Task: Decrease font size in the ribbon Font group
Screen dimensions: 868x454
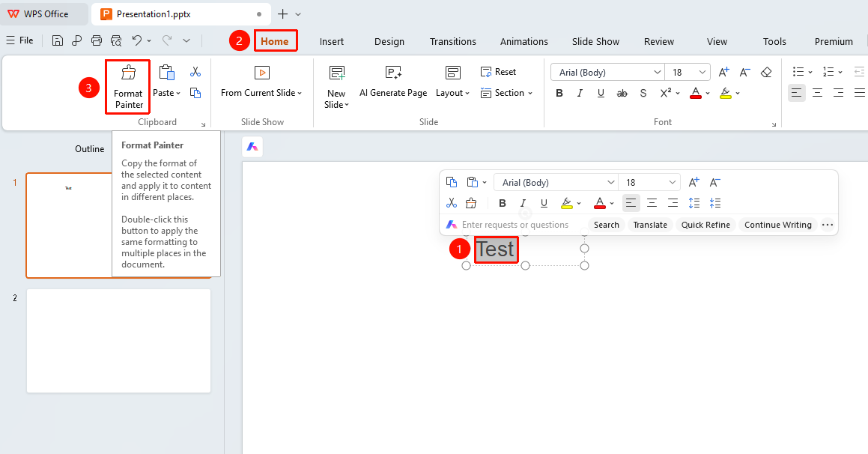Action: (x=745, y=73)
